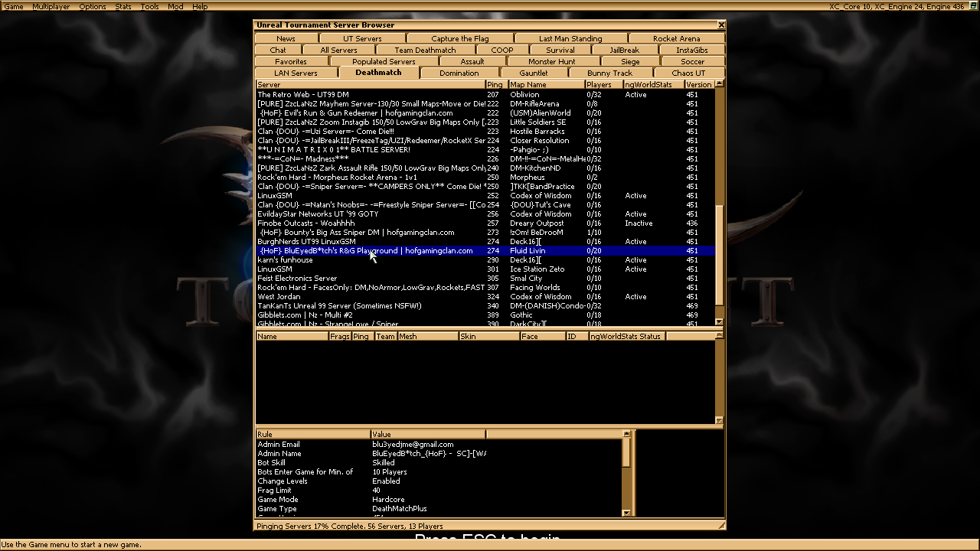The height and width of the screenshot is (551, 980).
Task: Switch to the InstaGibs tab
Action: click(x=691, y=50)
